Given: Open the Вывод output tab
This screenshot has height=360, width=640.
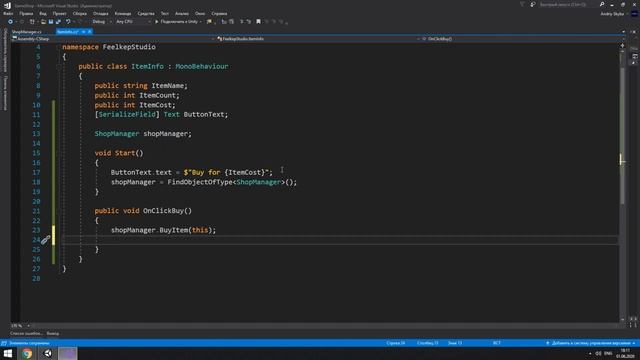Looking at the screenshot, I should pos(53,333).
